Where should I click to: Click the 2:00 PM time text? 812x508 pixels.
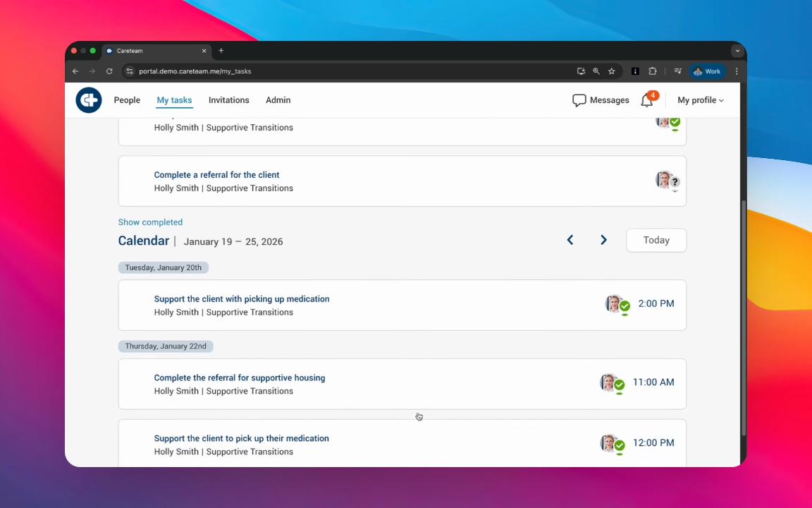pos(656,304)
